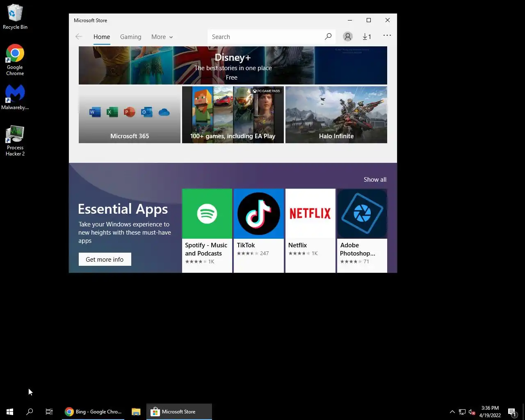This screenshot has width=525, height=420.
Task: Click the OneDrive cloud icon in Microsoft 365 tile
Action: point(164,112)
